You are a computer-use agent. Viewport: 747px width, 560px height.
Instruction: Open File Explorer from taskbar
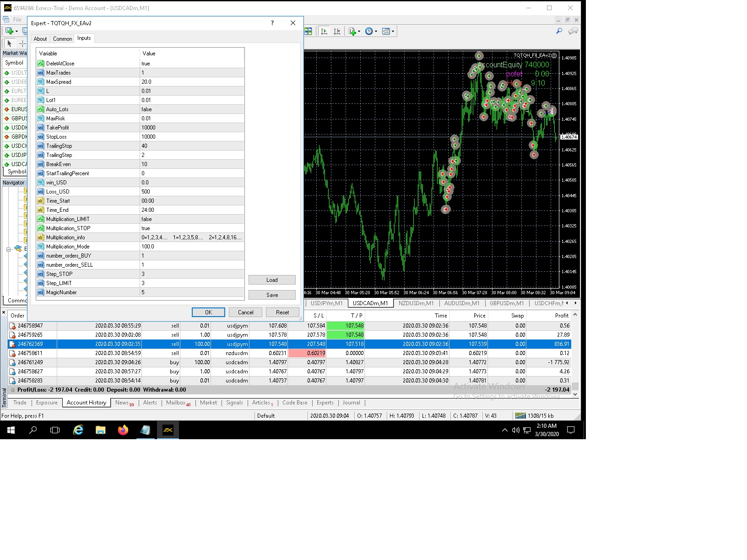(101, 430)
